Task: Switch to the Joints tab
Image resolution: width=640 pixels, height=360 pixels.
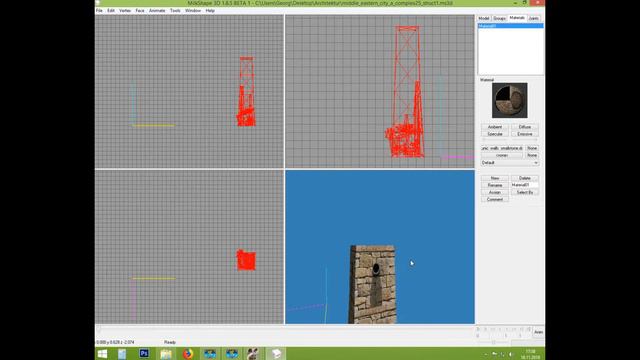Action: pyautogui.click(x=534, y=18)
